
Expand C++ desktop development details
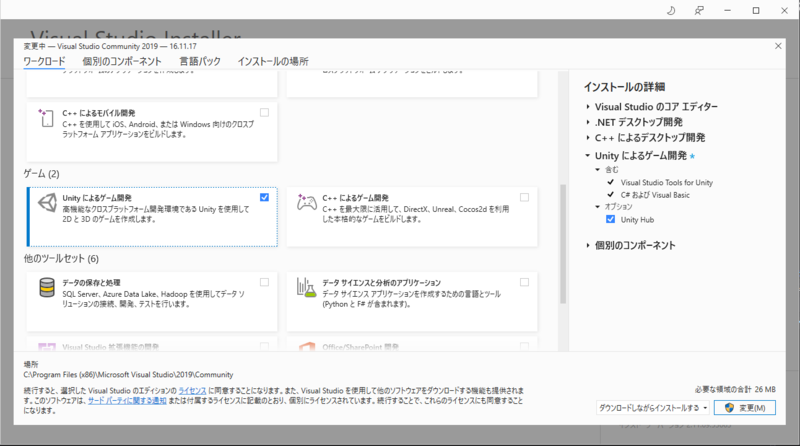588,137
